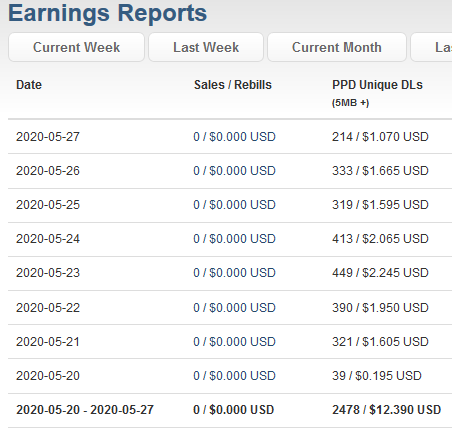Click the 449 / $2.245 USD downloads value
The width and height of the screenshot is (452, 428).
coord(380,273)
